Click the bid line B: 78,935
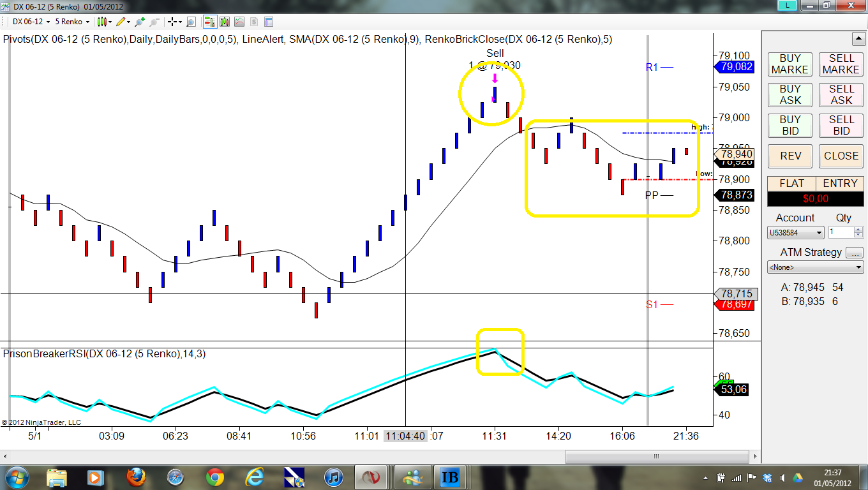868x490 pixels. coord(810,301)
